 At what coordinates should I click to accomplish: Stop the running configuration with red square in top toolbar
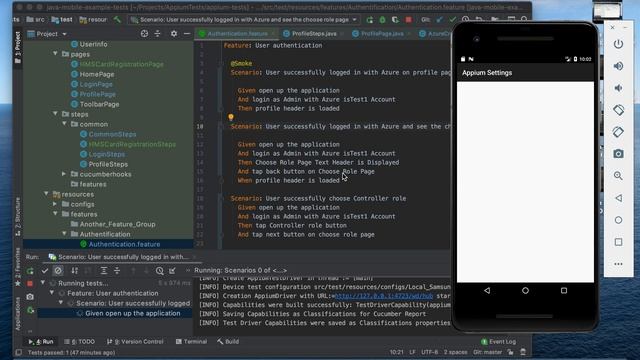[409, 20]
